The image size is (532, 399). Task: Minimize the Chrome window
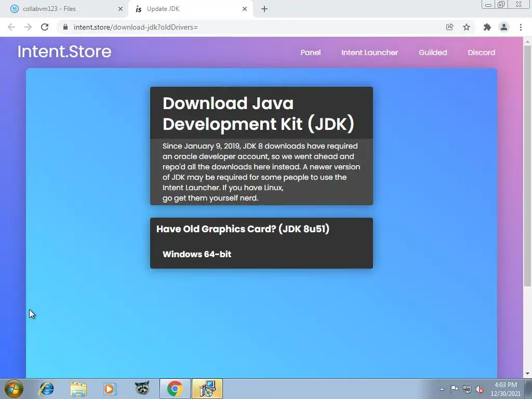click(x=488, y=5)
